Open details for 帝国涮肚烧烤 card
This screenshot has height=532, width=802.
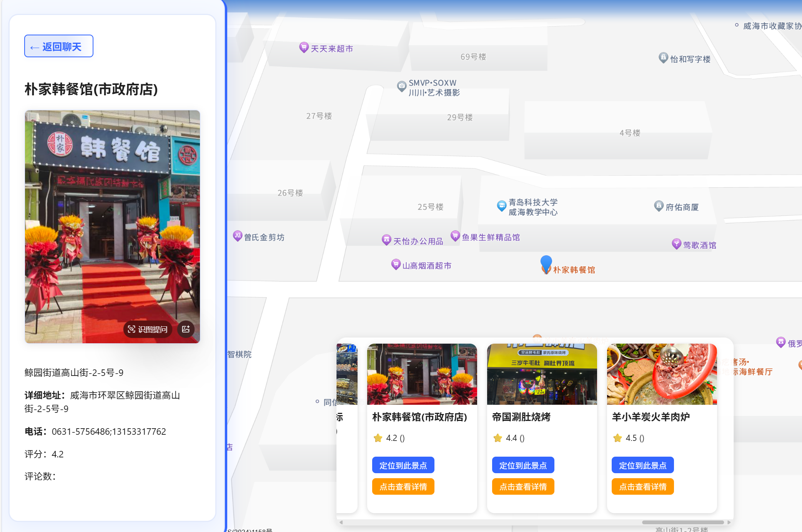point(523,487)
